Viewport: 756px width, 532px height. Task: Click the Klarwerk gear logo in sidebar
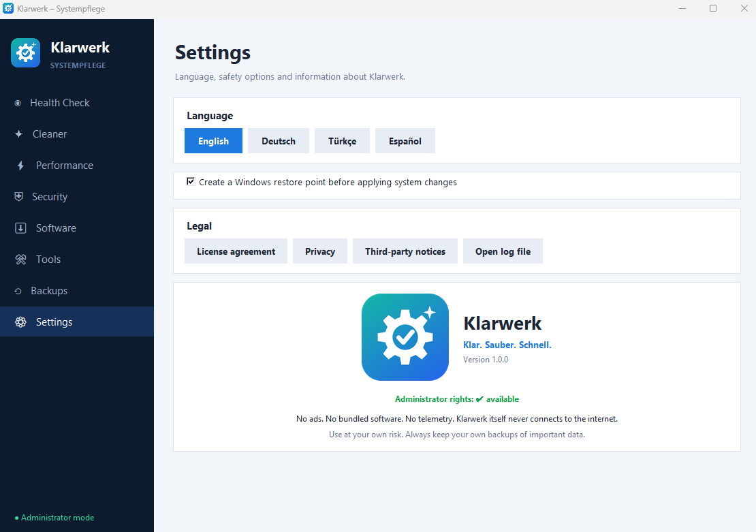[26, 53]
